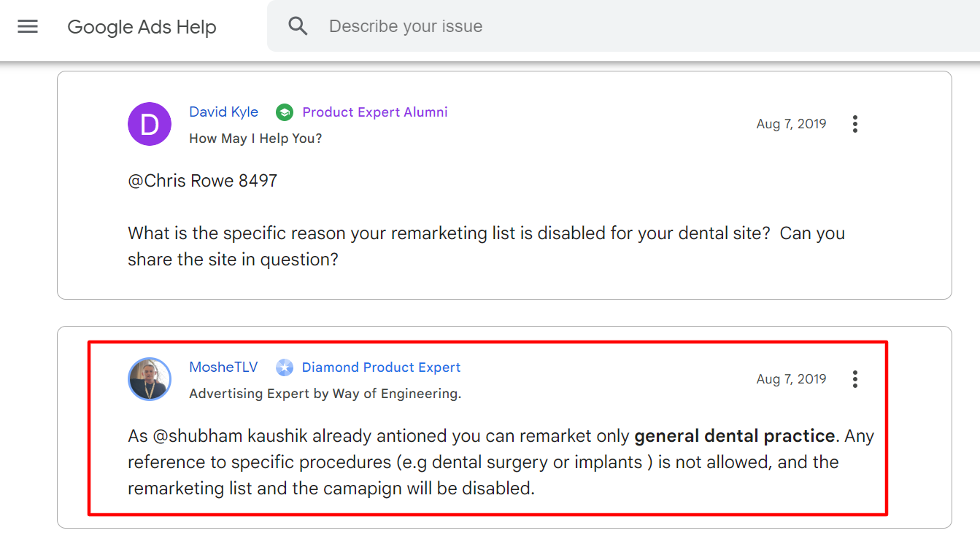Screen dimensions: 980x541
Task: Click the search magnifier icon
Action: [x=298, y=26]
